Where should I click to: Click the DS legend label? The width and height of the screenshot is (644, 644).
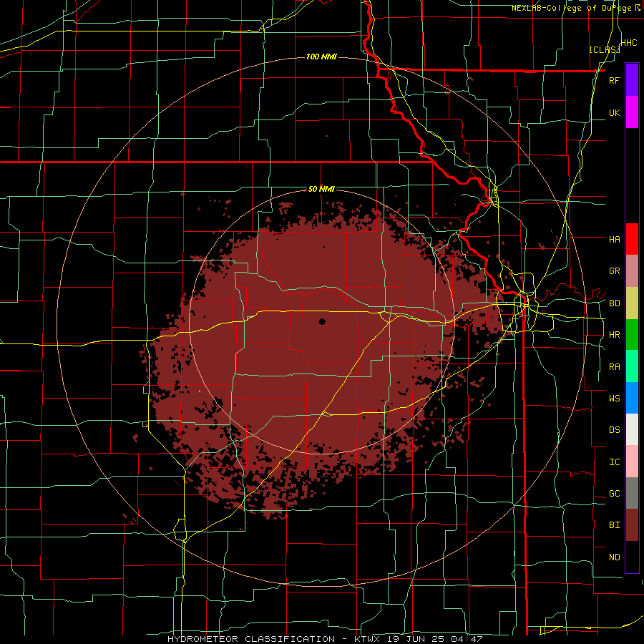(614, 430)
